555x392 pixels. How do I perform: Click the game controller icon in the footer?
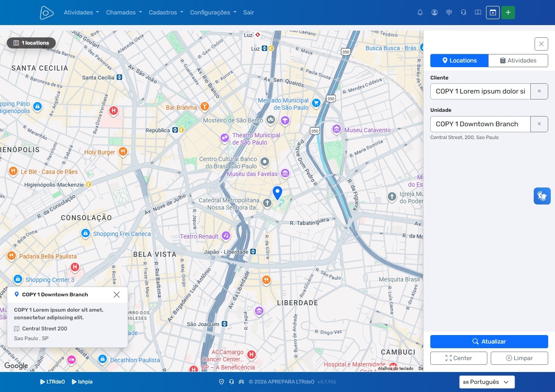(x=241, y=382)
